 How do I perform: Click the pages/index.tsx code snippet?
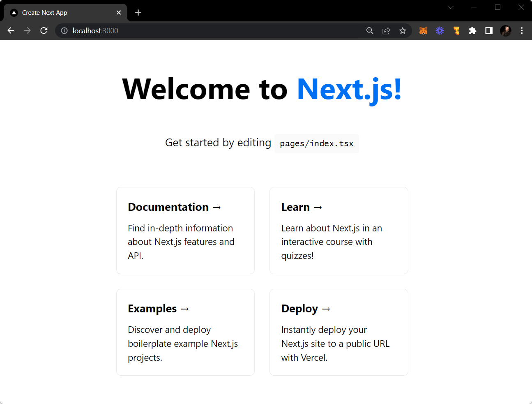[x=317, y=143]
